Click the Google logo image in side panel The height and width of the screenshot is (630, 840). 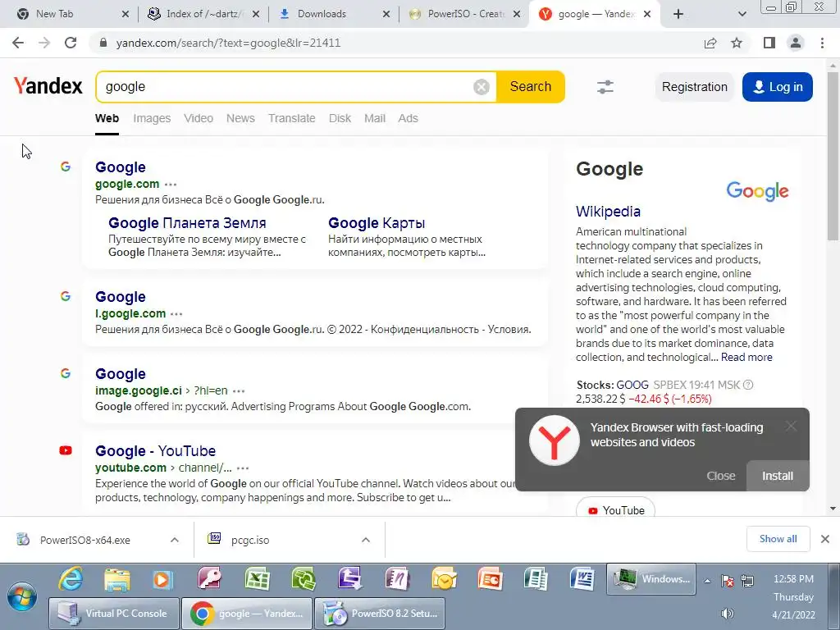point(757,190)
